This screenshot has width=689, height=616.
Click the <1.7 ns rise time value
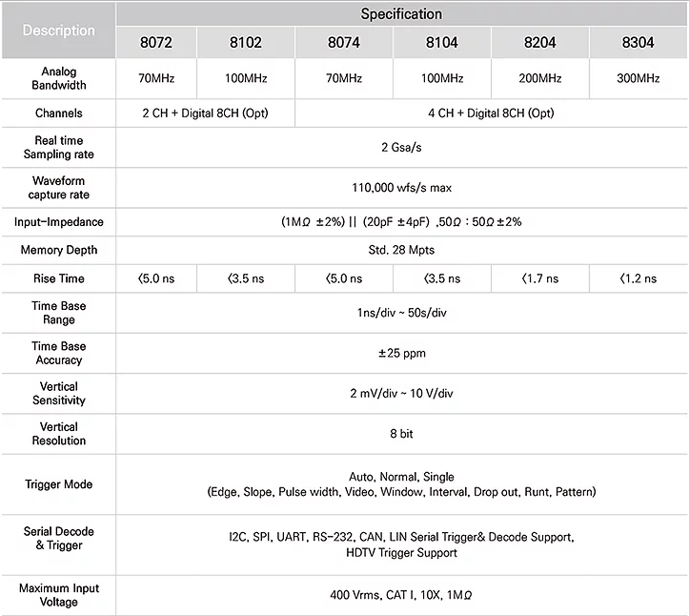tap(539, 278)
